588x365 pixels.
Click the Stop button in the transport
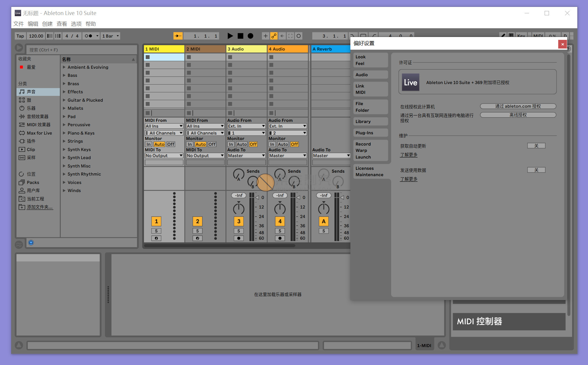point(240,36)
